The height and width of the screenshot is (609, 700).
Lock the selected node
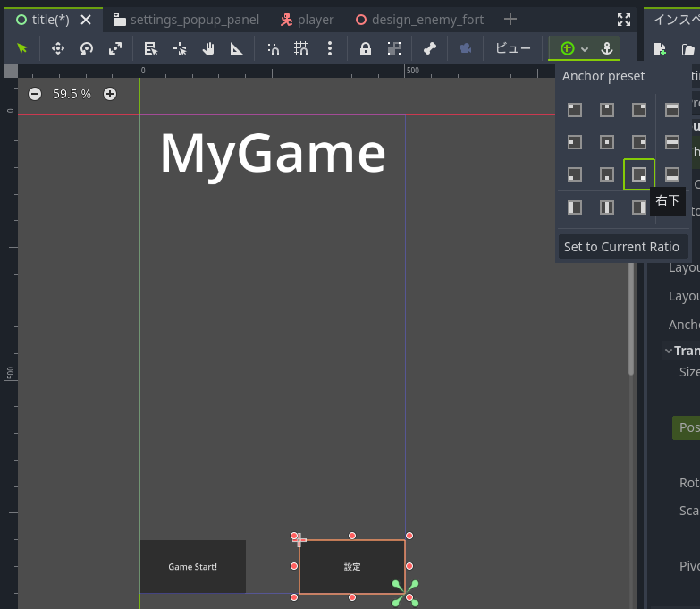click(365, 48)
